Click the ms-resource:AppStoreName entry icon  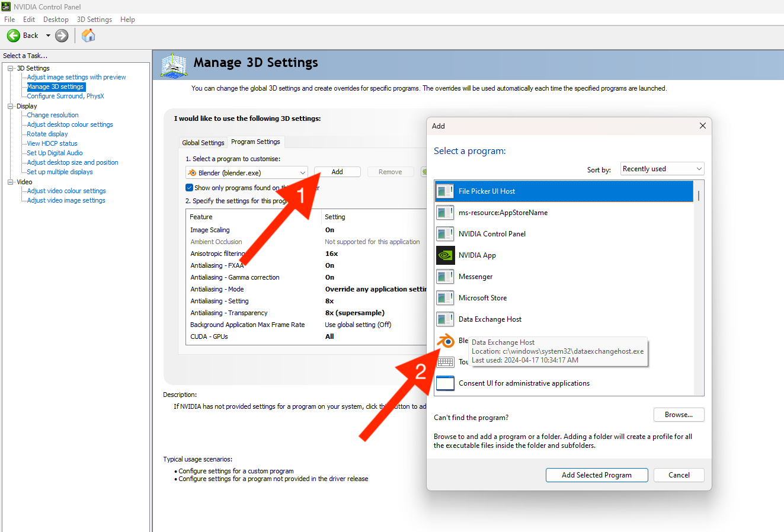pyautogui.click(x=445, y=213)
